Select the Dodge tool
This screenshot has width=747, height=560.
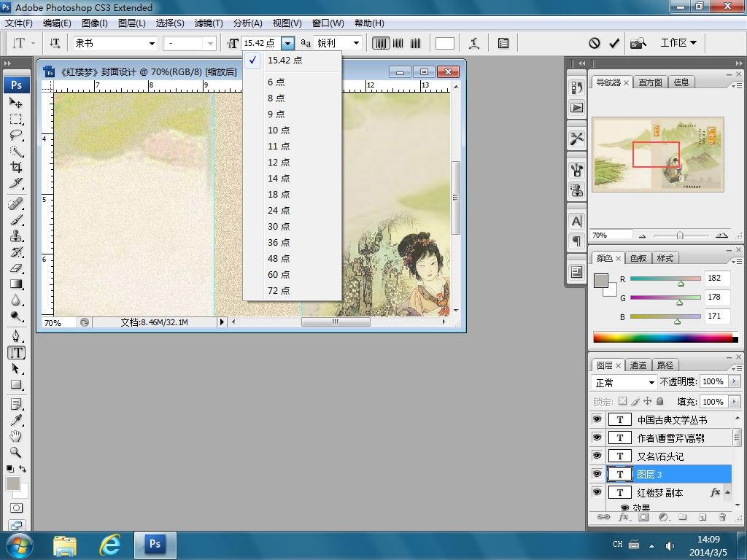[x=16, y=317]
